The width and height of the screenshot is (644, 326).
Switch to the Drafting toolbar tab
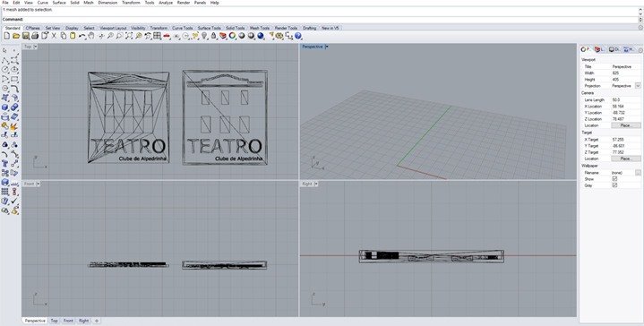click(309, 28)
